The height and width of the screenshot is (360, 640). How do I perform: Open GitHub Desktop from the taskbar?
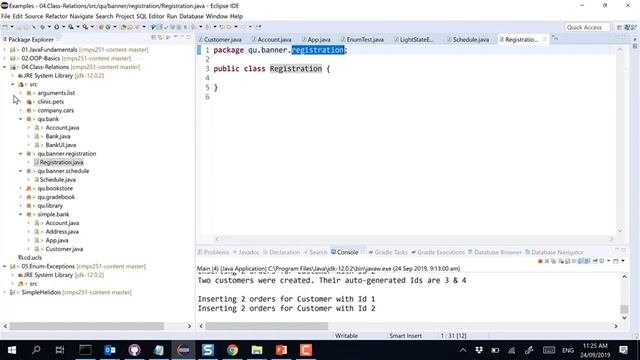coord(134,350)
